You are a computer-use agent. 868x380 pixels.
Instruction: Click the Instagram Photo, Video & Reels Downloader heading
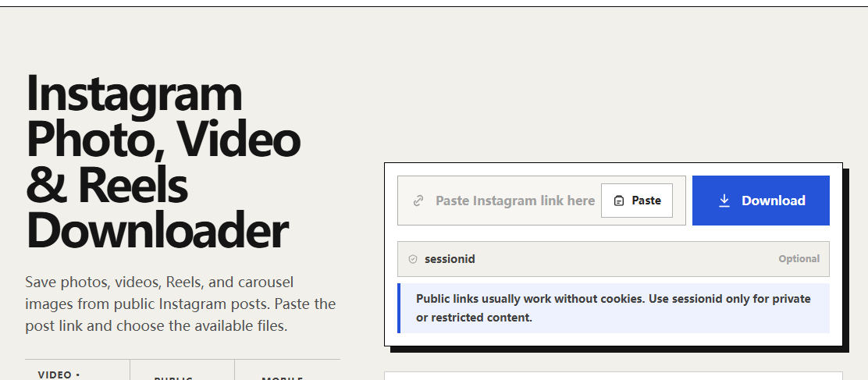(x=163, y=162)
